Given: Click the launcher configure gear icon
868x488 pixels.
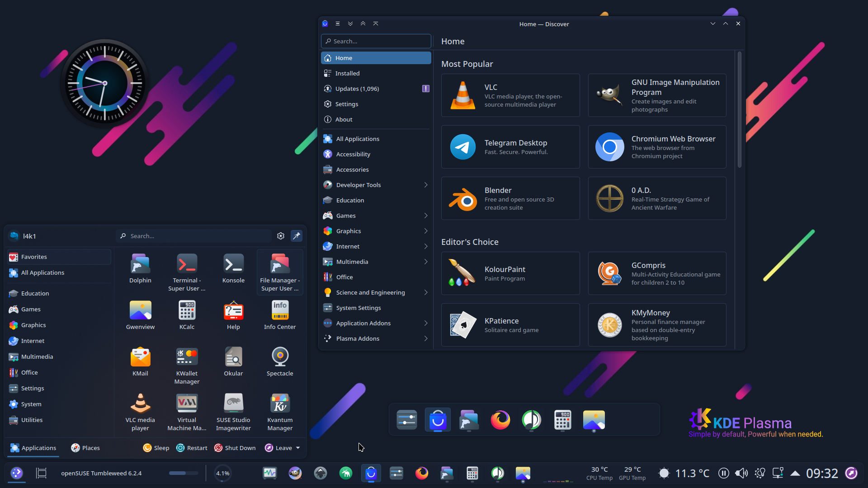Looking at the screenshot, I should (281, 236).
